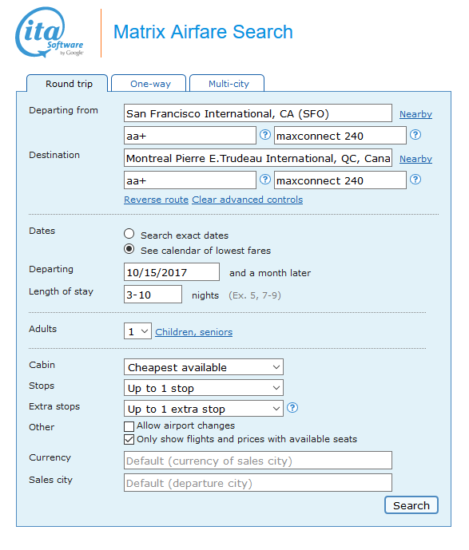Open help icon beside departure maxconnect field
The height and width of the screenshot is (550, 469).
(x=415, y=135)
